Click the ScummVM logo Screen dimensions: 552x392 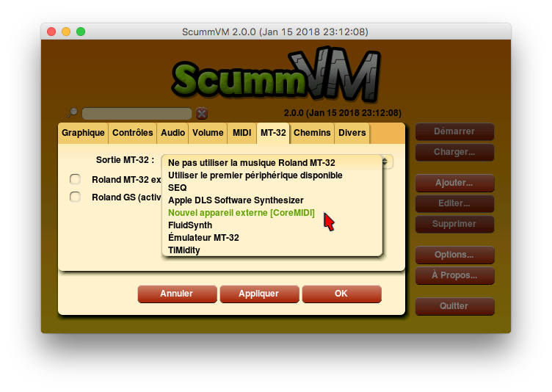pyautogui.click(x=276, y=74)
